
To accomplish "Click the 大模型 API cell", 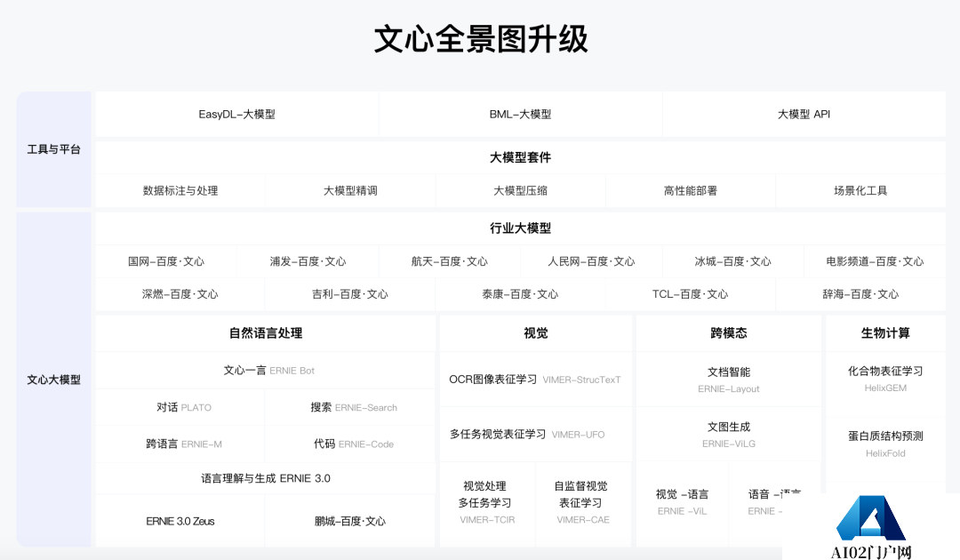I will (x=804, y=115).
